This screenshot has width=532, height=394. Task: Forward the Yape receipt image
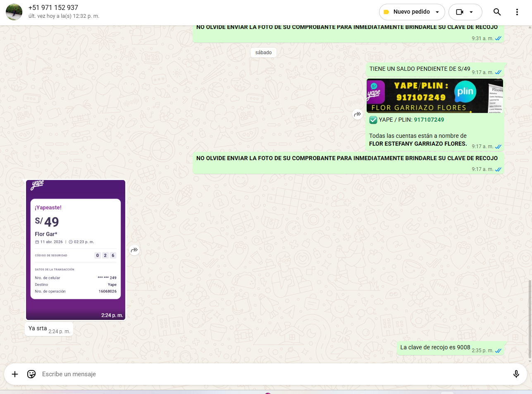point(134,250)
